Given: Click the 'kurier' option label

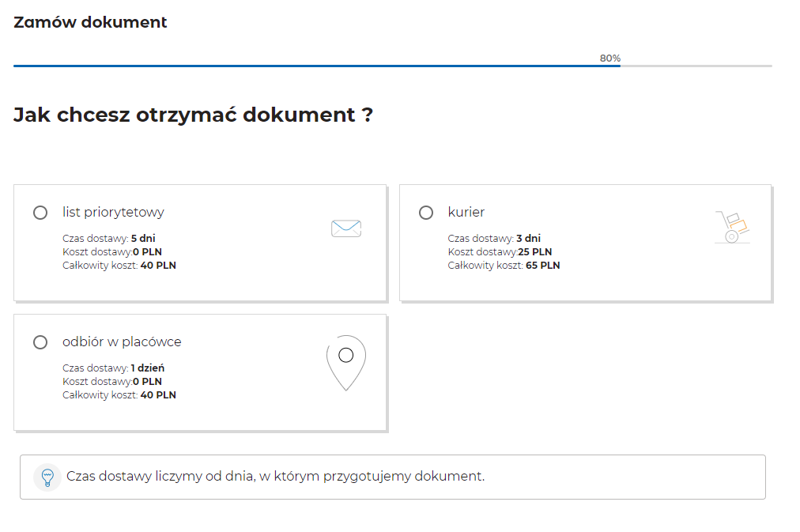Looking at the screenshot, I should [466, 212].
